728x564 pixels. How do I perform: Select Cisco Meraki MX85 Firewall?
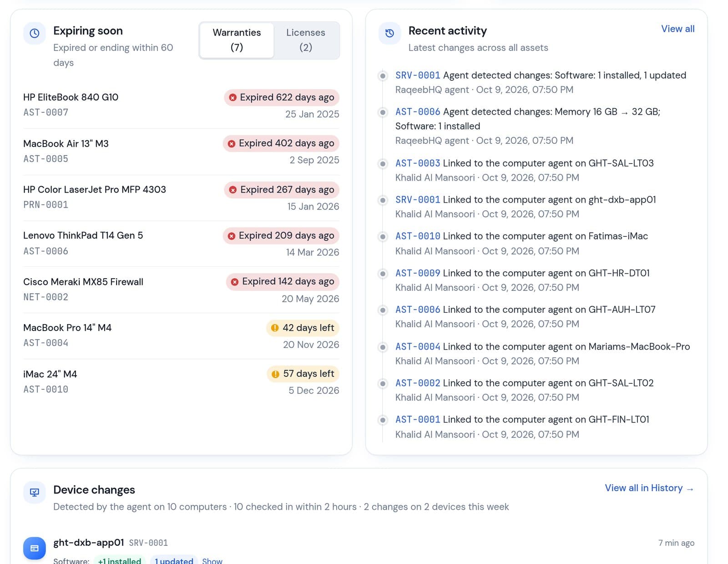181,290
